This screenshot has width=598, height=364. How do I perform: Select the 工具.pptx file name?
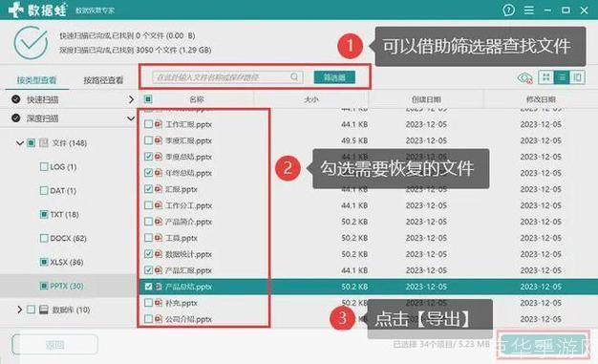pyautogui.click(x=182, y=238)
